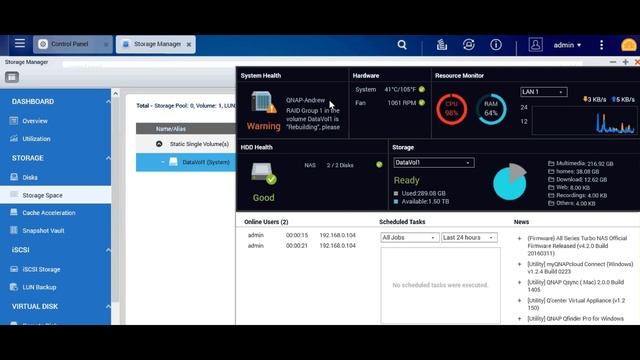Click the homes 38.08 GB folder entry
The image size is (640, 360).
(573, 171)
